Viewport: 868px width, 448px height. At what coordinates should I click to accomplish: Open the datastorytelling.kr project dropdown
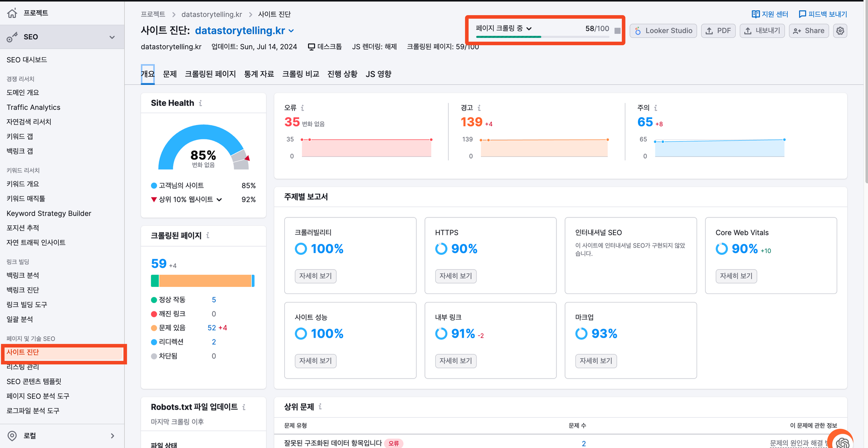(245, 31)
